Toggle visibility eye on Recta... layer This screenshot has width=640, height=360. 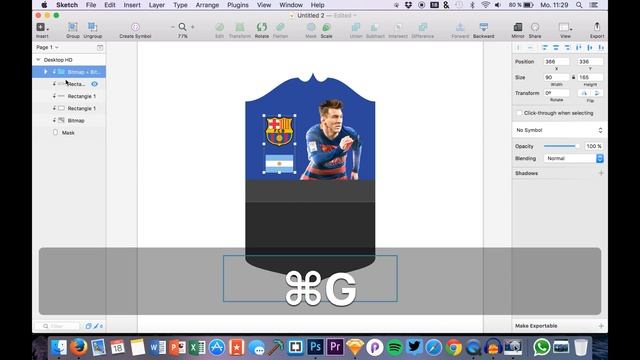pos(94,84)
